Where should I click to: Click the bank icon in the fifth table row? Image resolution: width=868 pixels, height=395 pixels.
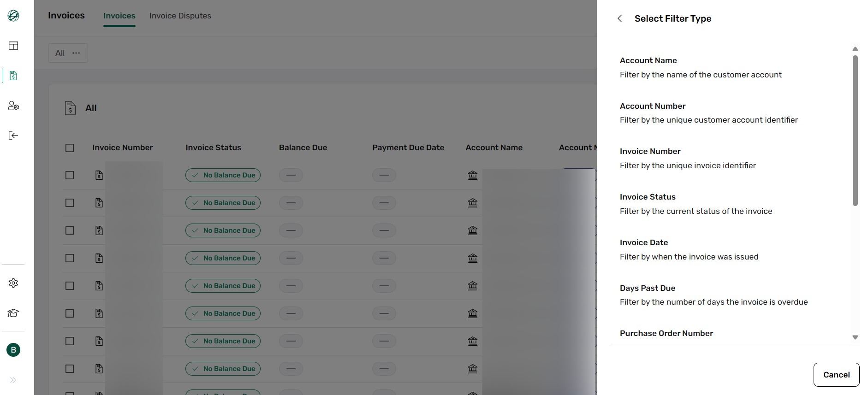pos(473,286)
